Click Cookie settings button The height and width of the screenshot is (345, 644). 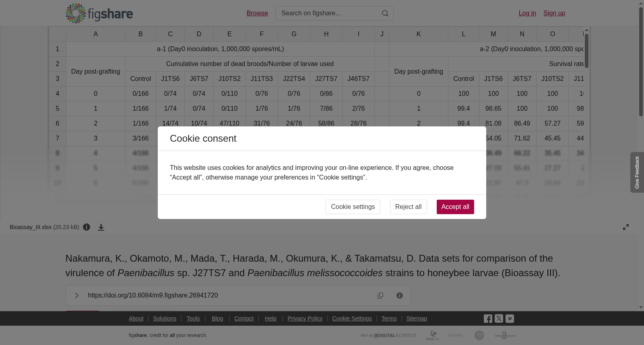353,207
